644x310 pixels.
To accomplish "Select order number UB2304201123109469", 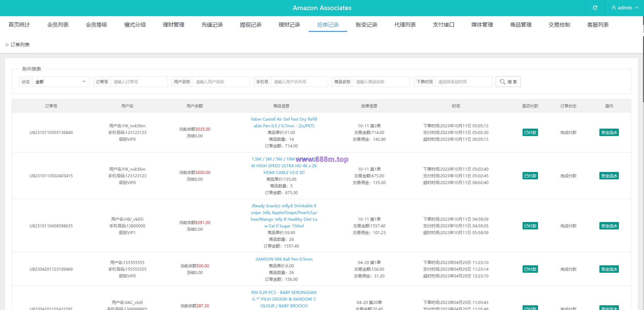I will [x=51, y=269].
